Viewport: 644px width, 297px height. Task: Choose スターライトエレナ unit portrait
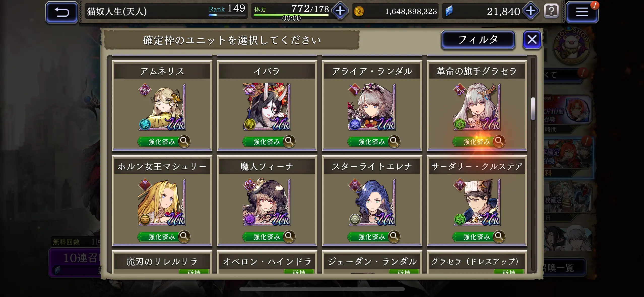pos(372,202)
